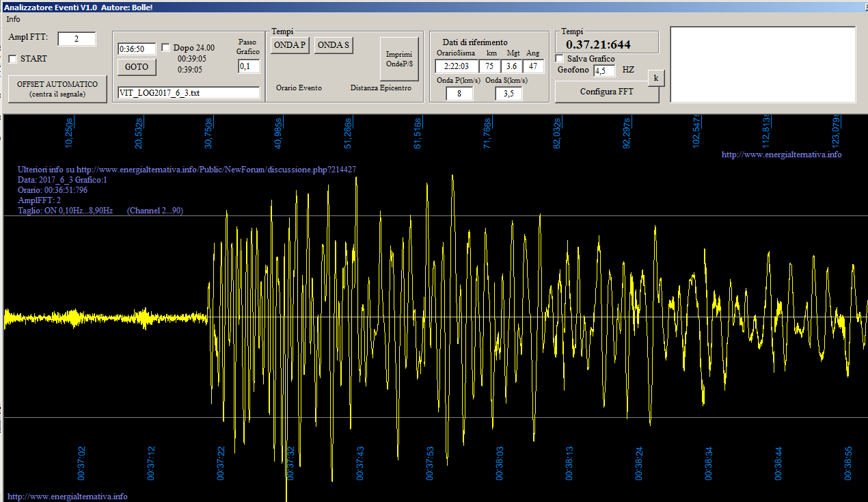Click the energialternativa.info link at bottom left
This screenshot has width=868, height=502.
tap(67, 497)
